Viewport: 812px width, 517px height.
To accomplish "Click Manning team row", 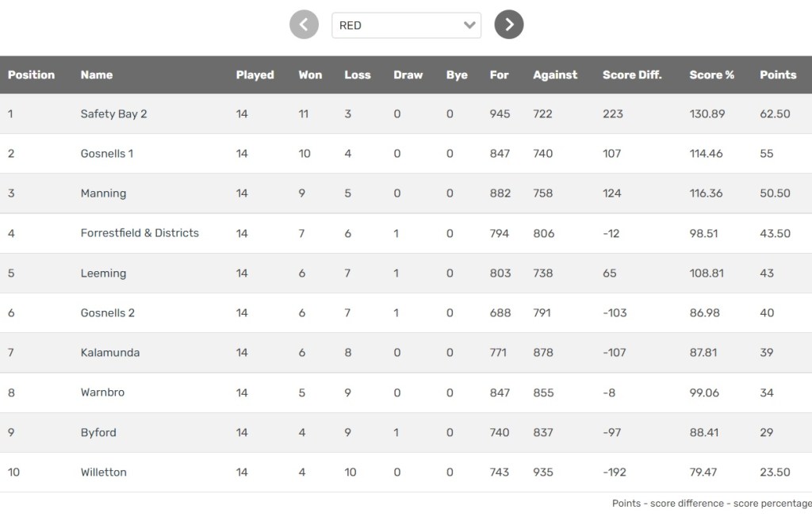I will point(103,193).
